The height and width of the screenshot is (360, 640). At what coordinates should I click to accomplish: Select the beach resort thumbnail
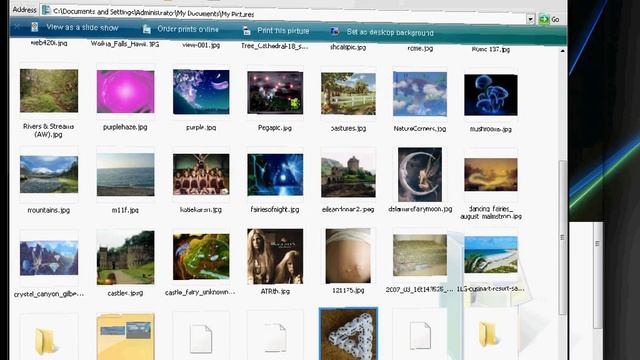(491, 255)
